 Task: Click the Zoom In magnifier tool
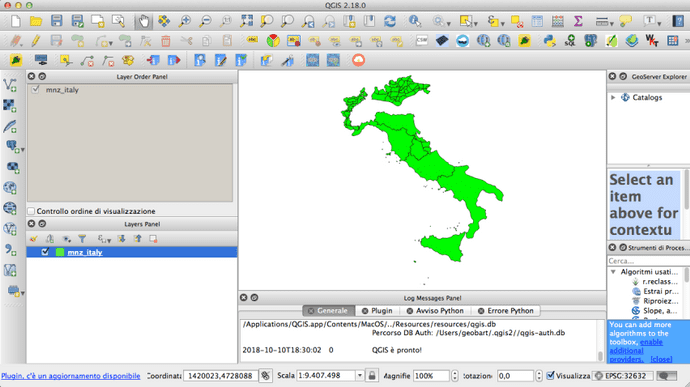tap(185, 21)
